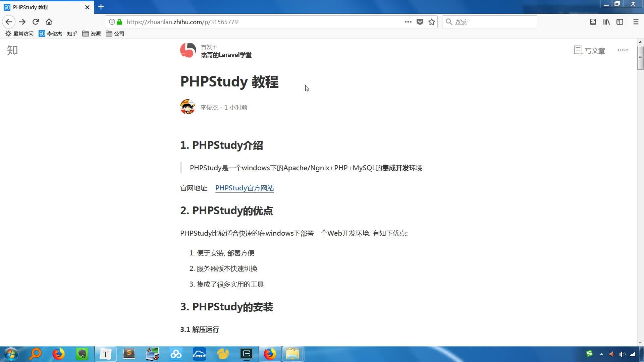644x362 pixels.
Task: Bookmark this page with the star
Action: (432, 22)
